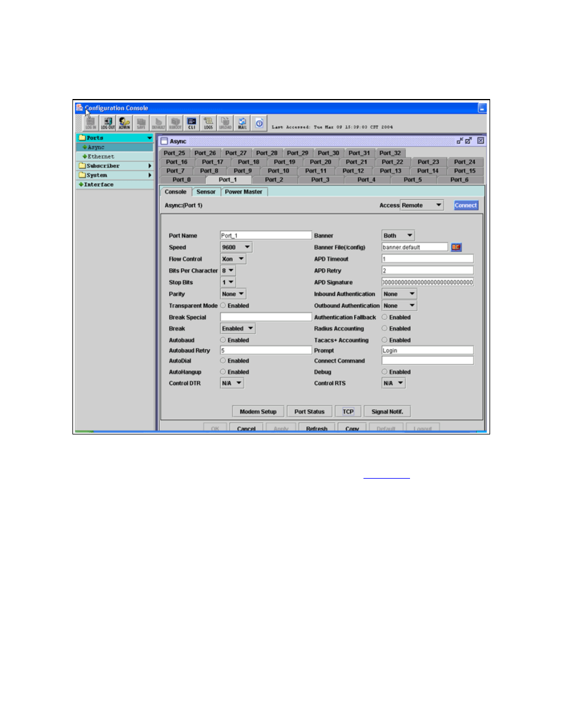This screenshot has height=728, width=562.
Task: Click the Autobaud Retry input field
Action: pos(266,350)
